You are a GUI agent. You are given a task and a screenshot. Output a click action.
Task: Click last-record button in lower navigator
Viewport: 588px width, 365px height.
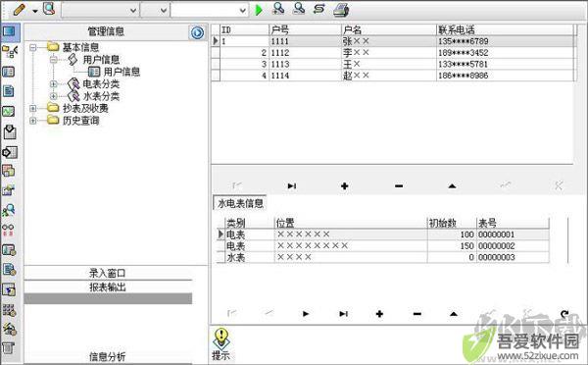[344, 314]
